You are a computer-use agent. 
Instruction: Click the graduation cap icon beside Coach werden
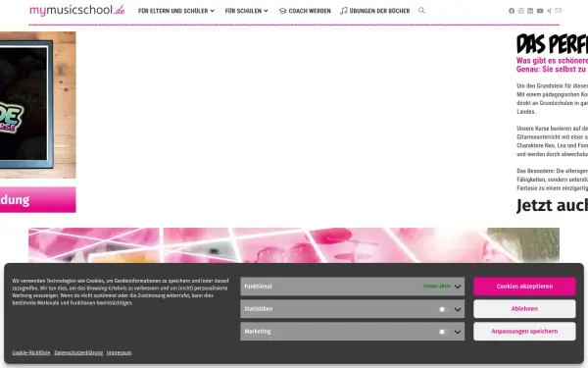283,11
